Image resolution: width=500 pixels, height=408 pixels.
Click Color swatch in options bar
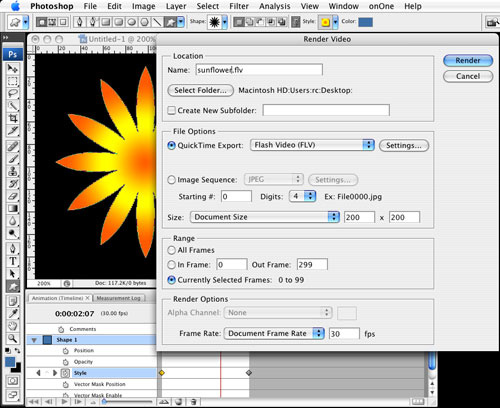click(365, 22)
